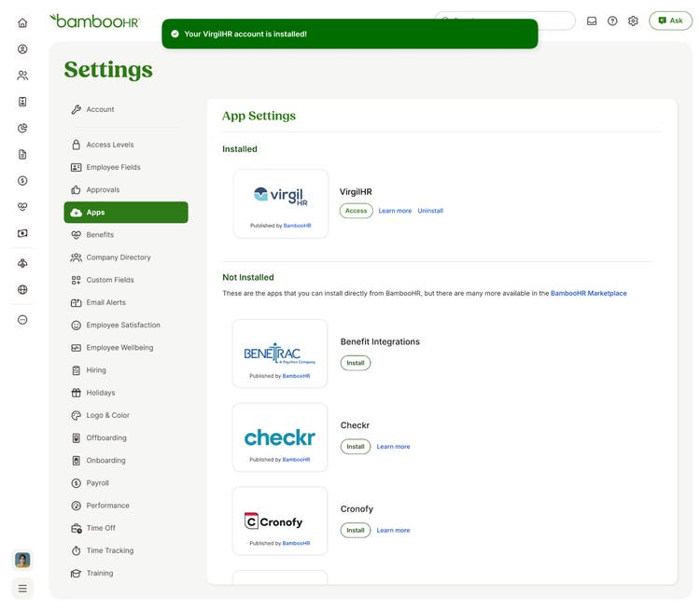Open the settings gear icon in header

coord(633,21)
